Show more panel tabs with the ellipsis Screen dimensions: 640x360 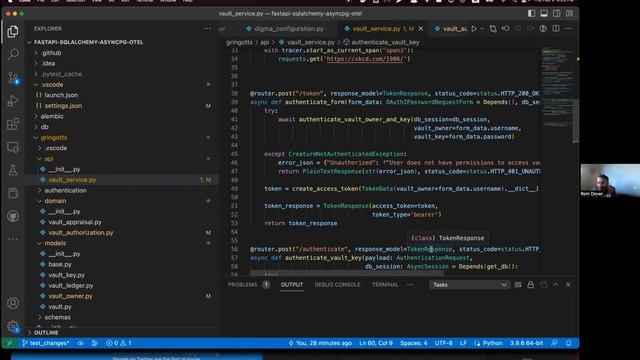(410, 284)
